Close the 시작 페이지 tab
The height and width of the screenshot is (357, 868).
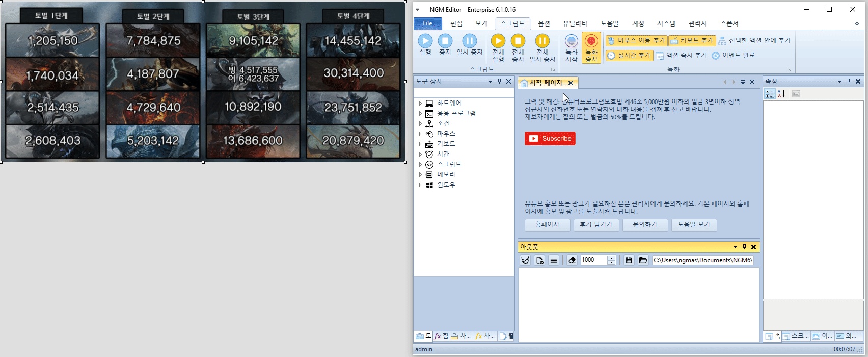tap(571, 83)
